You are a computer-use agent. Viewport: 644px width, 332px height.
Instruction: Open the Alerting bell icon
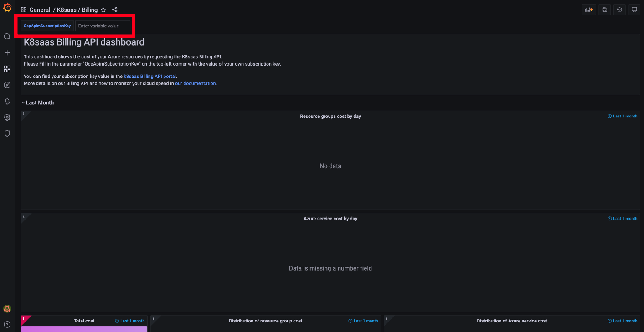click(7, 101)
